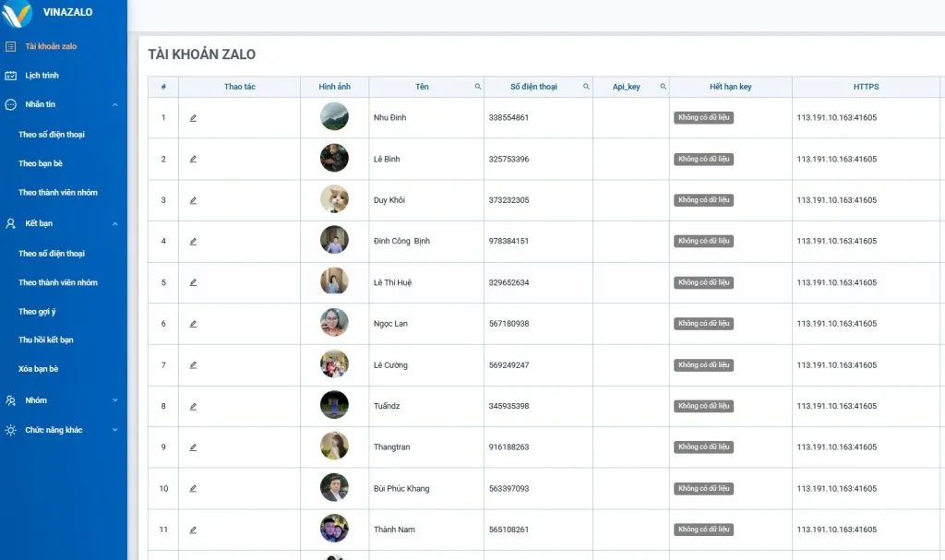Collapse the Kết bạn sidebar section
The width and height of the screenshot is (945, 560).
[114, 223]
